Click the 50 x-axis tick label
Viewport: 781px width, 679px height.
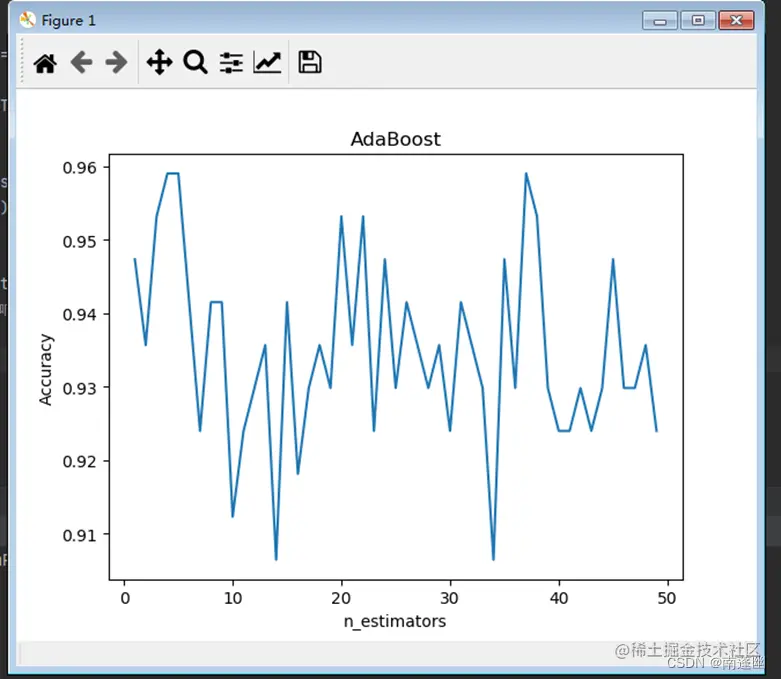(x=667, y=598)
